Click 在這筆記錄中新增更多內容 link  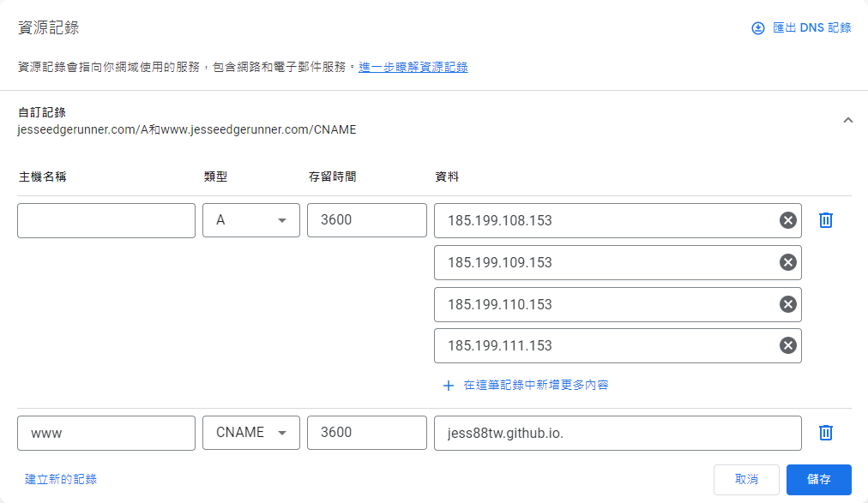(536, 385)
